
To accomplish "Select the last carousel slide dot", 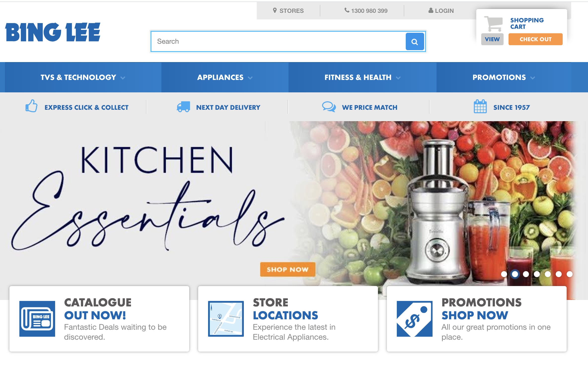I will coord(570,274).
